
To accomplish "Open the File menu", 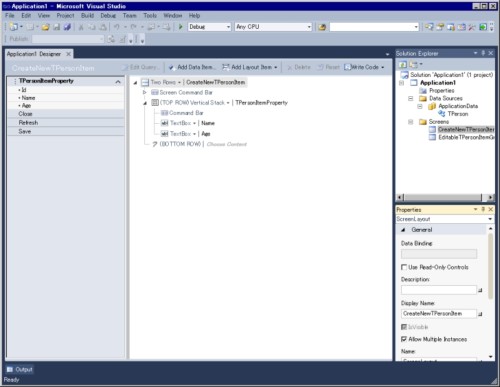I will pos(10,15).
